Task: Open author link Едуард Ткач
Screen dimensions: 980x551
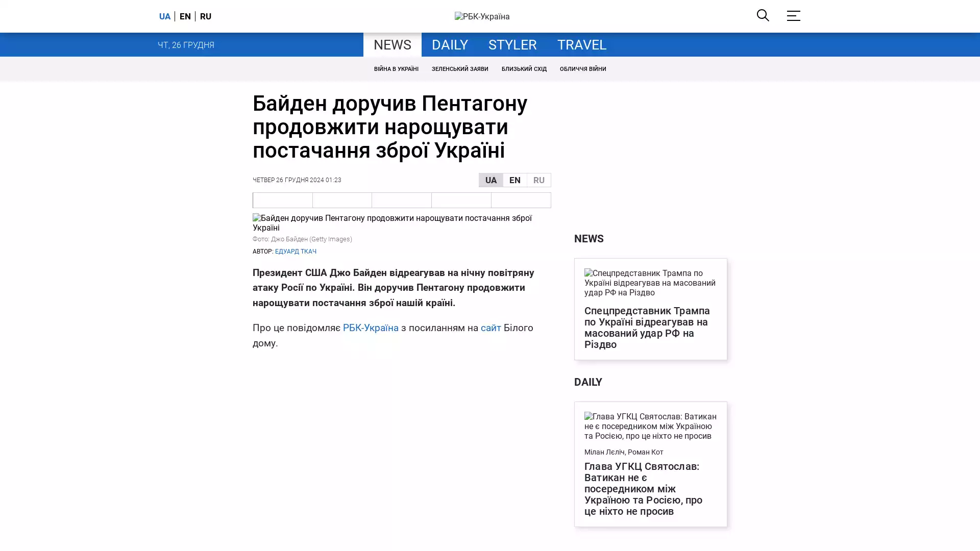Action: coord(296,252)
